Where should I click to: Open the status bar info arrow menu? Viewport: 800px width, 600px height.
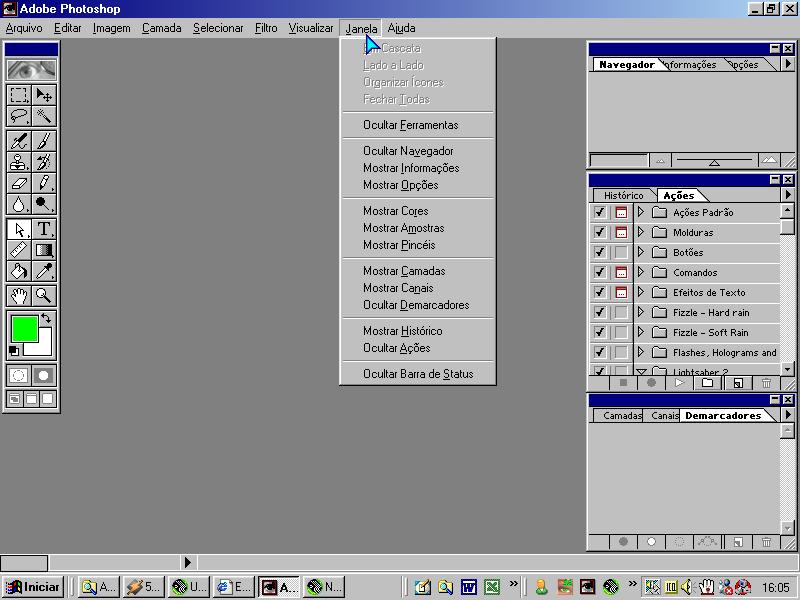click(x=187, y=562)
